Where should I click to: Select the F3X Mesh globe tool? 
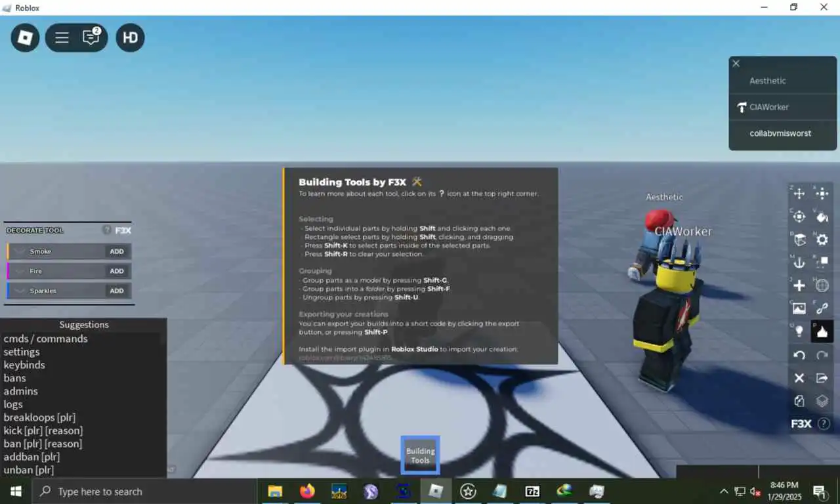pyautogui.click(x=822, y=285)
